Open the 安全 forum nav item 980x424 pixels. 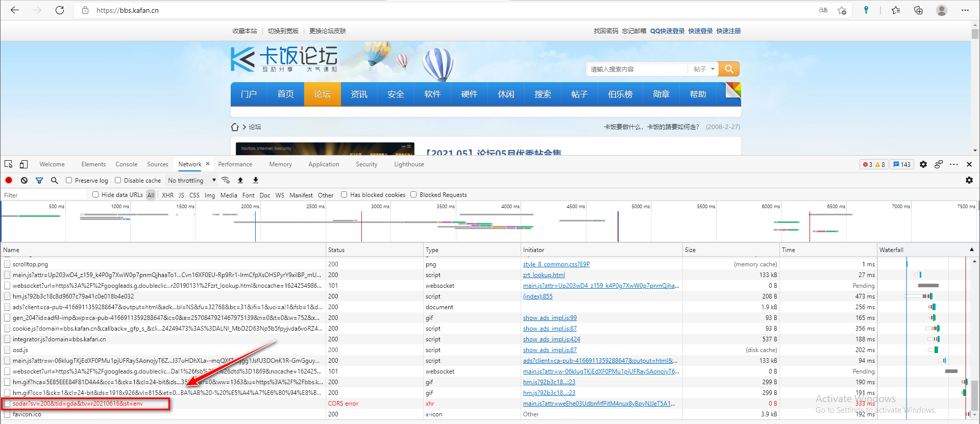click(396, 94)
